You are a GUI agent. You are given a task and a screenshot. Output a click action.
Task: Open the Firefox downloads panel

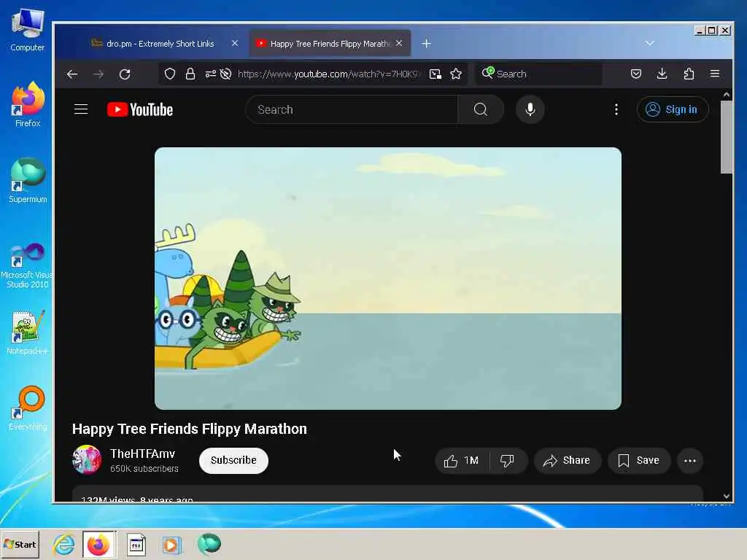[662, 74]
